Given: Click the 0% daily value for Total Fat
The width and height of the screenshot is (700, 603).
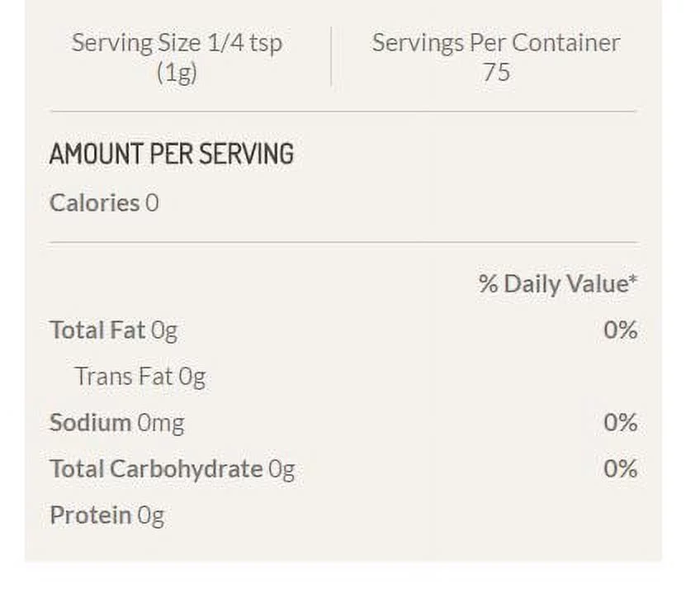Looking at the screenshot, I should coord(620,330).
